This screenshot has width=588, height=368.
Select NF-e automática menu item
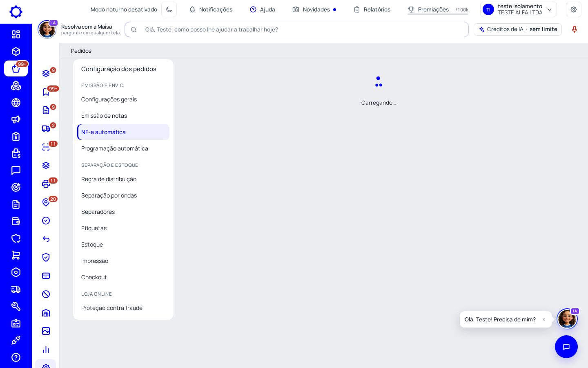click(x=123, y=132)
